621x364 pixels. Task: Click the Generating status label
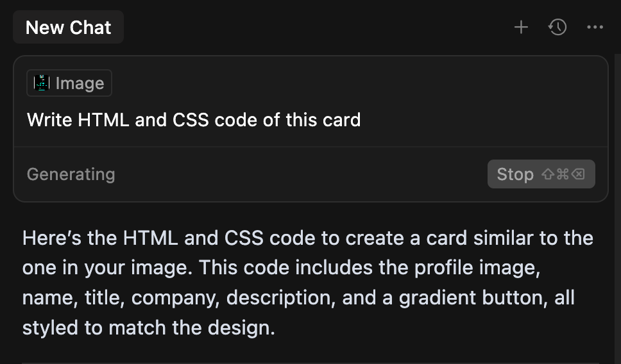click(x=71, y=174)
